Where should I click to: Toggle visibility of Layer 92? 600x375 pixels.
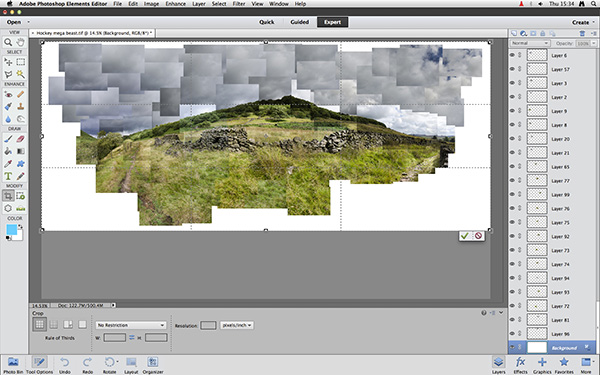[512, 236]
